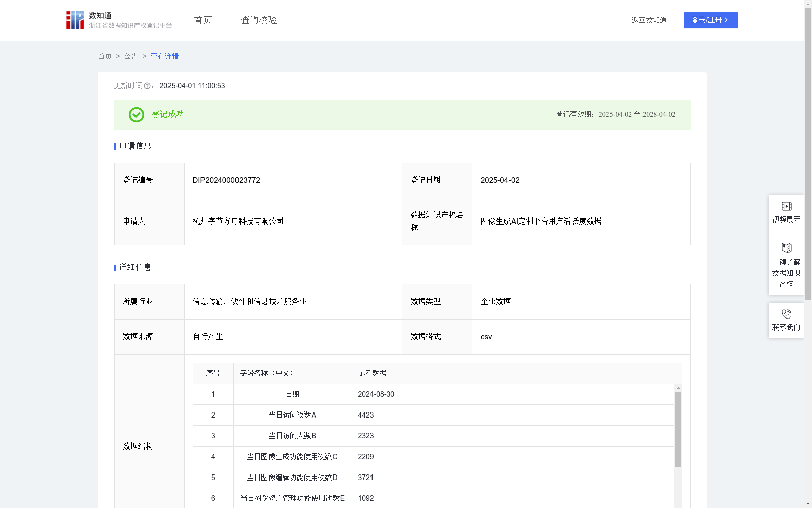Click the 示例数据 column header

(x=517, y=373)
